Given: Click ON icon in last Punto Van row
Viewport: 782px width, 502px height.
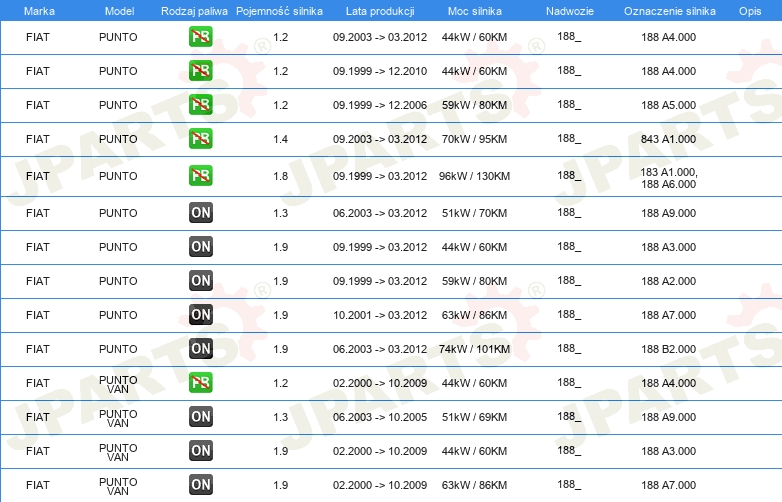Looking at the screenshot, I should tap(201, 485).
